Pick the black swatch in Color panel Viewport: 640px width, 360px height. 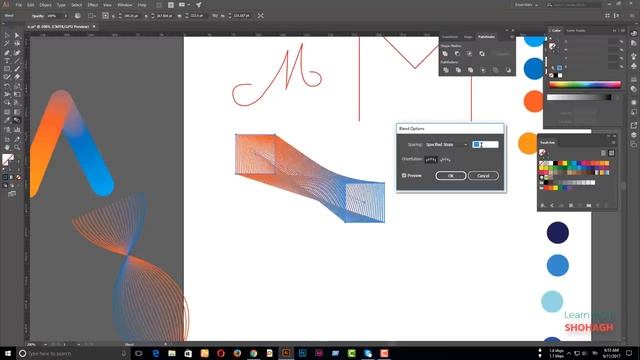point(556,76)
